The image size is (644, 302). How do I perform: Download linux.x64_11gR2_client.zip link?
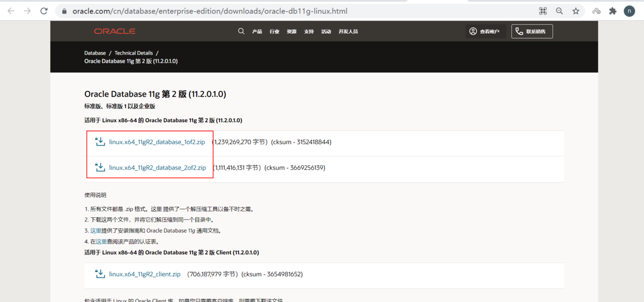pyautogui.click(x=144, y=274)
